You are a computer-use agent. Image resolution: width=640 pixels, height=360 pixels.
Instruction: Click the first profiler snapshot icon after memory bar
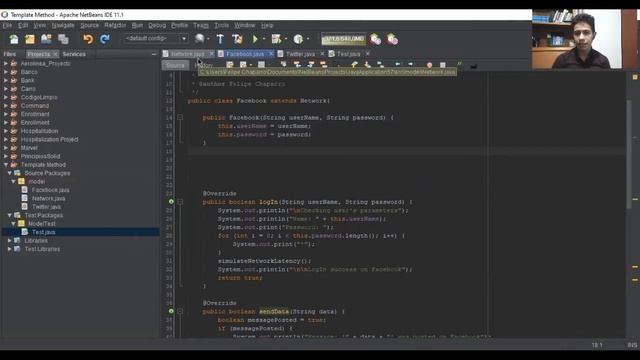(x=376, y=39)
